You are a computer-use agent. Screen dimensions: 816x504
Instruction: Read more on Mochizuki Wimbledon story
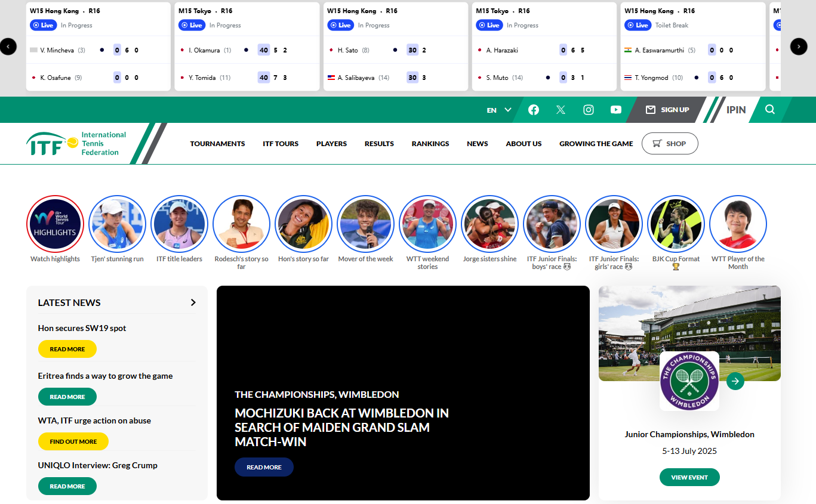click(x=264, y=467)
